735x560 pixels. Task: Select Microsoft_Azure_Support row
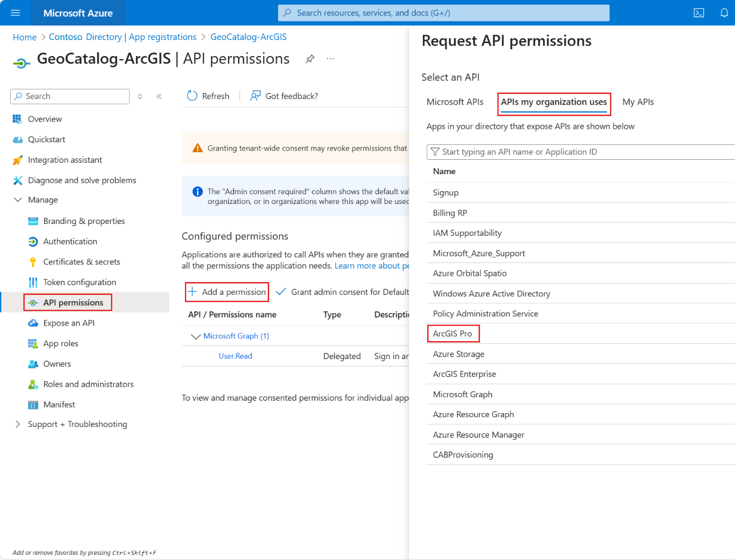[581, 253]
